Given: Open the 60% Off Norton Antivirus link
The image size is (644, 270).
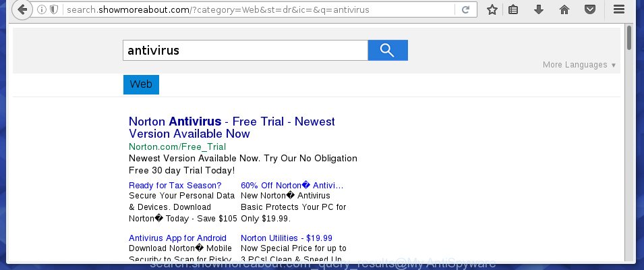Looking at the screenshot, I should (292, 186).
